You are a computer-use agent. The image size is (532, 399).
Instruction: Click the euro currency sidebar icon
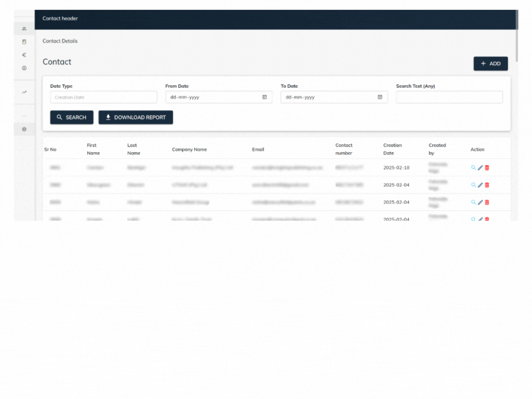(24, 55)
